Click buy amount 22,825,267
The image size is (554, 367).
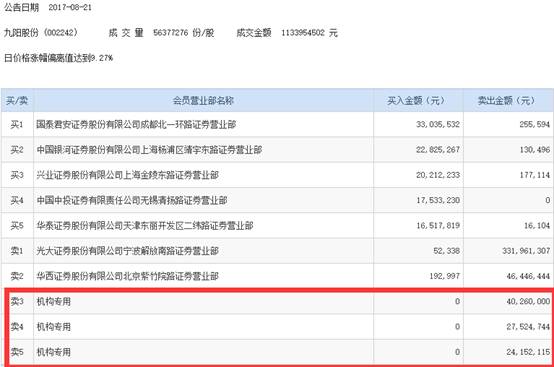point(438,150)
